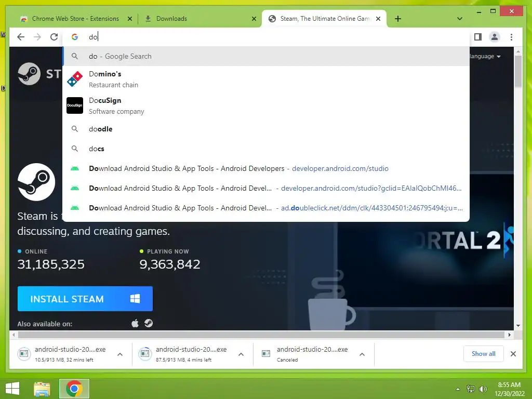Click the Google G icon in omnibox
The image size is (532, 399).
coord(75,37)
